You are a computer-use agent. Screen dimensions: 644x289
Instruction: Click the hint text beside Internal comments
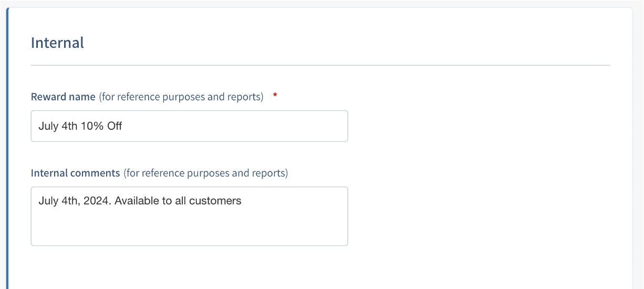[206, 173]
